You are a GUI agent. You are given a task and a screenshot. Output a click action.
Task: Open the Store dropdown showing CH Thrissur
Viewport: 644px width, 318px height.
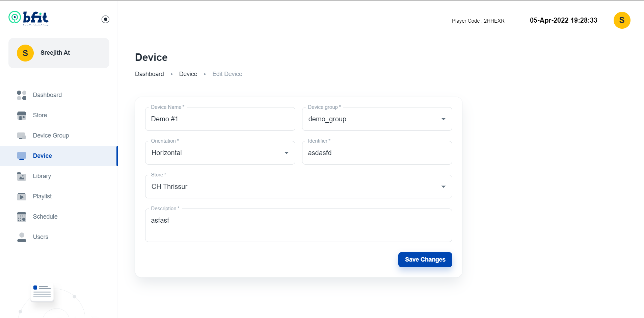click(299, 187)
